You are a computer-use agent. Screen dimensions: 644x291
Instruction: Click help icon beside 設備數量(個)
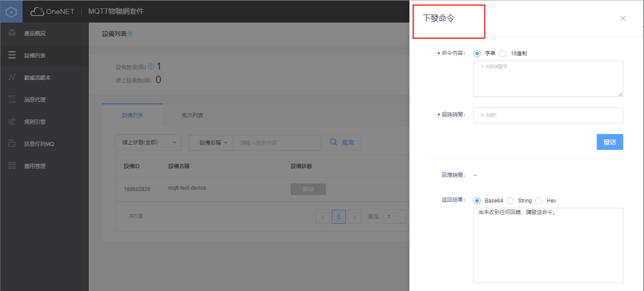point(151,67)
